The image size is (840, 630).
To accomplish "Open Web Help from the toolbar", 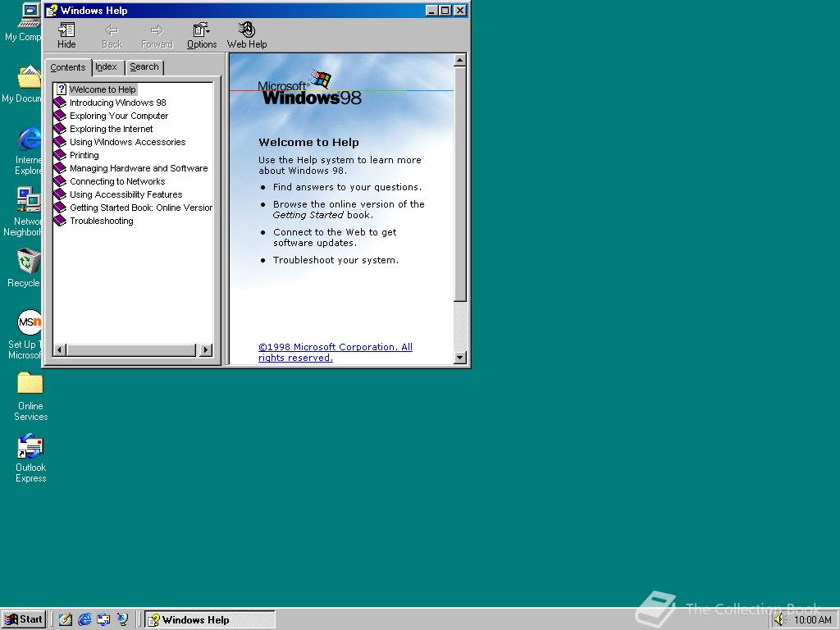I will point(247,35).
